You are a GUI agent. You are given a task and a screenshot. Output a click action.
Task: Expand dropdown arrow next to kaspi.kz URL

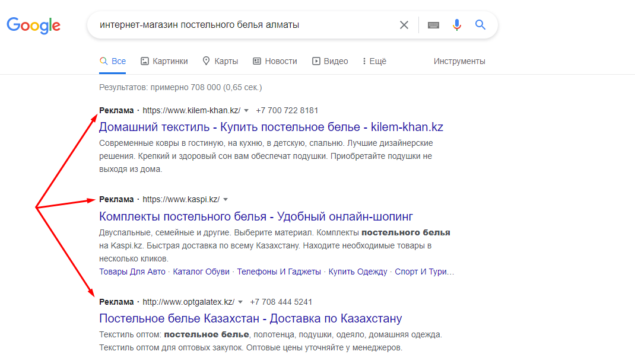226,199
